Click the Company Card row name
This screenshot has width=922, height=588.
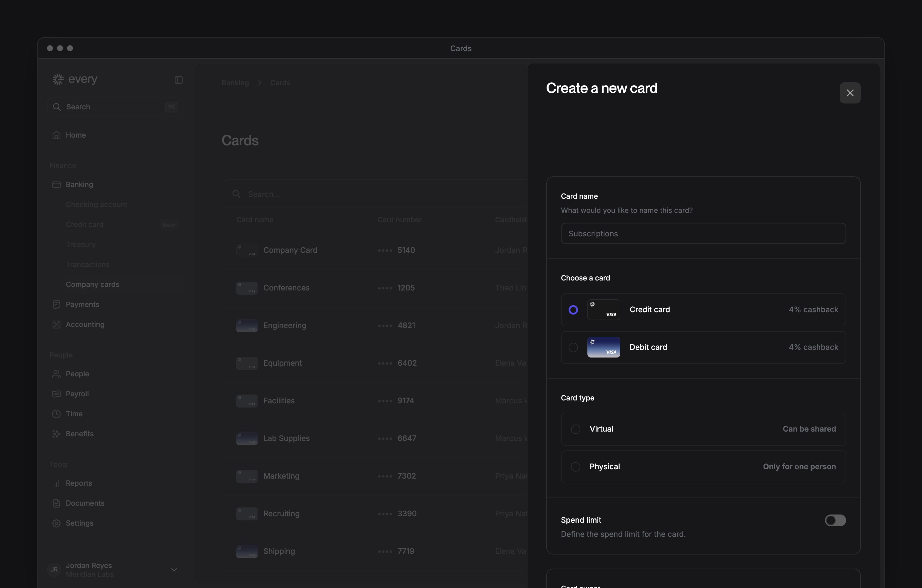point(290,250)
